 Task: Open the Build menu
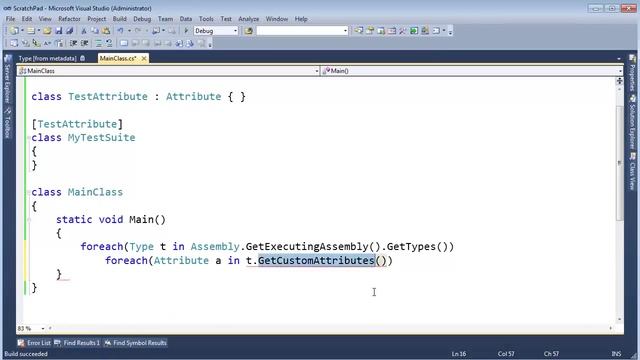click(x=120, y=19)
